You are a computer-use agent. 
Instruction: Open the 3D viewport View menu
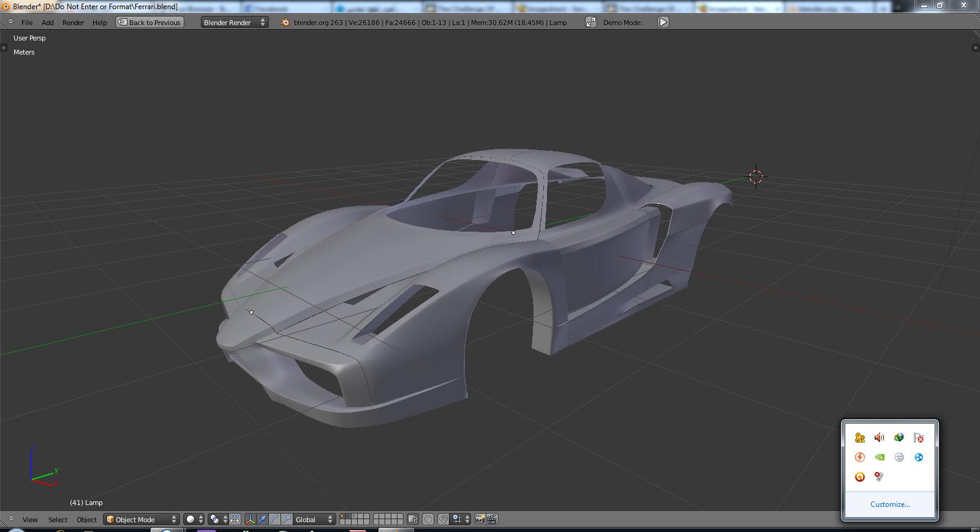[x=30, y=519]
